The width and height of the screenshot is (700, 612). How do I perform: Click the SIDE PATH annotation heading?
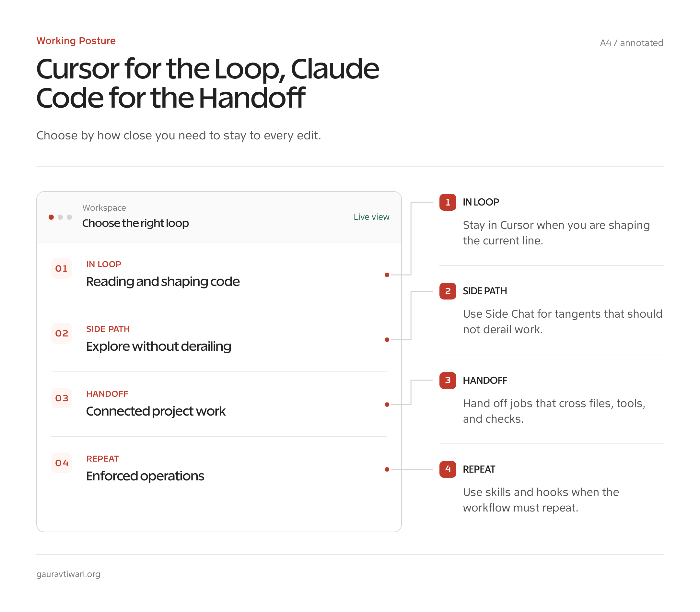coord(485,291)
